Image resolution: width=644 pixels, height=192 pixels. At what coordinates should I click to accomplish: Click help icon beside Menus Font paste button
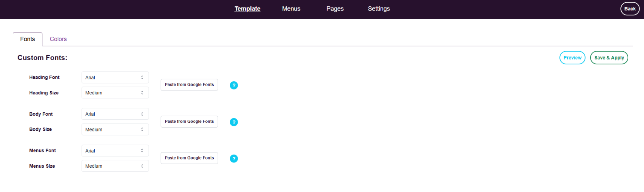pos(234,159)
